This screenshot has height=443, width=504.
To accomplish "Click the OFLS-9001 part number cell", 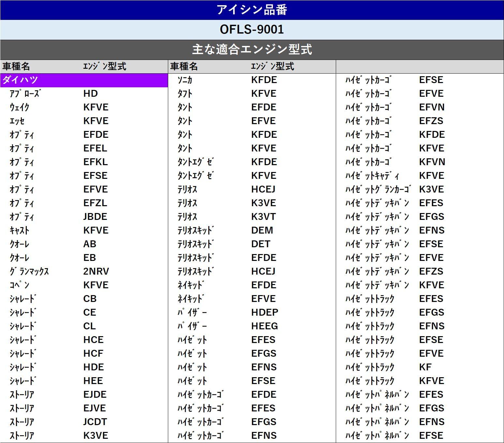I will (252, 30).
